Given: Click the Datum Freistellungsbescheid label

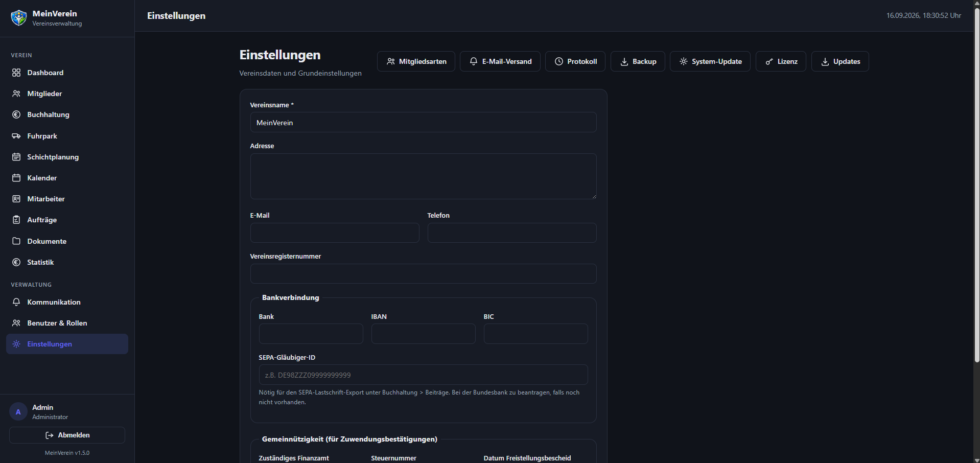Looking at the screenshot, I should 527,458.
